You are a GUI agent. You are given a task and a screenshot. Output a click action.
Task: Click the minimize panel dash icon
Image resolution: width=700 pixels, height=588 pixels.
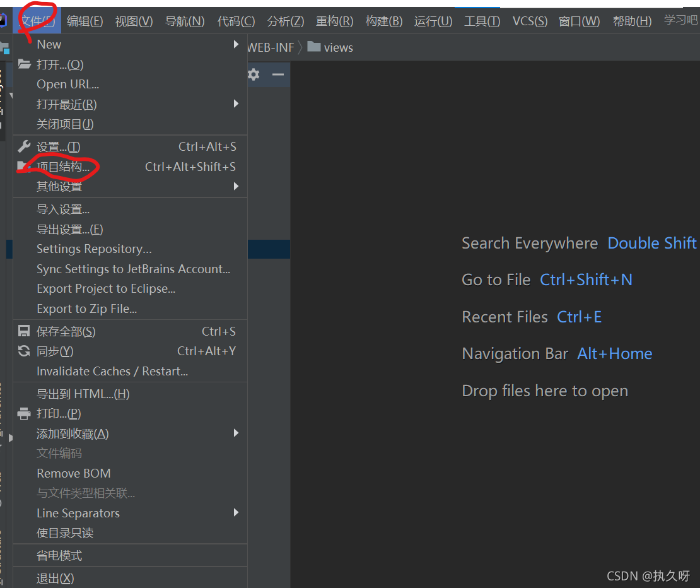coord(277,74)
